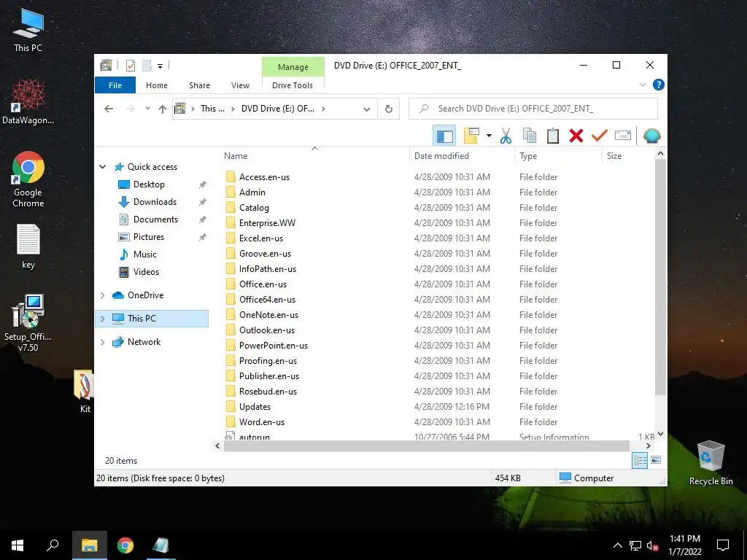Open Chrome from the taskbar
Screen dimensions: 747x560
point(125,545)
